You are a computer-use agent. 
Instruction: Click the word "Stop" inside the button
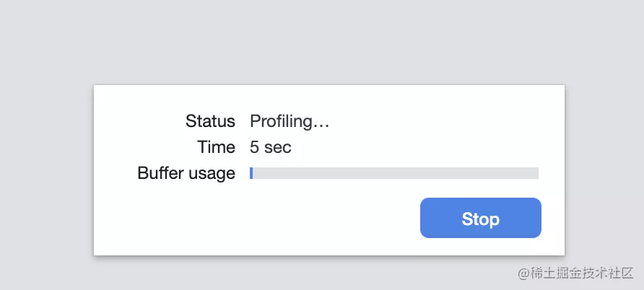tap(480, 219)
